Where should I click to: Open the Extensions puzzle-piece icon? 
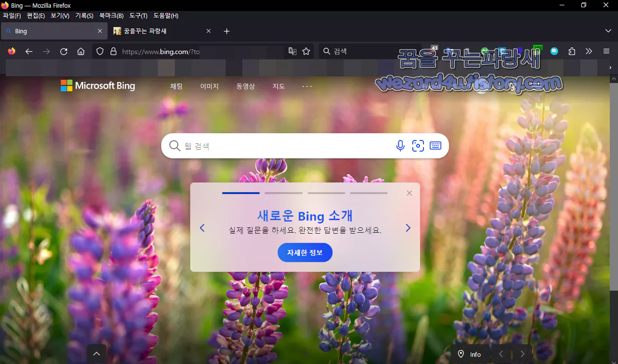[572, 51]
